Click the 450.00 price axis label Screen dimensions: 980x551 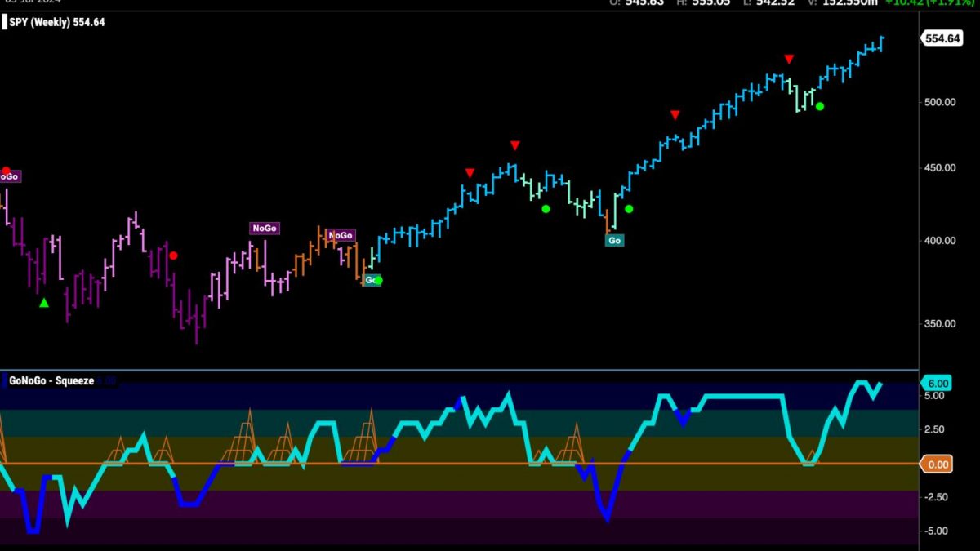pyautogui.click(x=940, y=168)
